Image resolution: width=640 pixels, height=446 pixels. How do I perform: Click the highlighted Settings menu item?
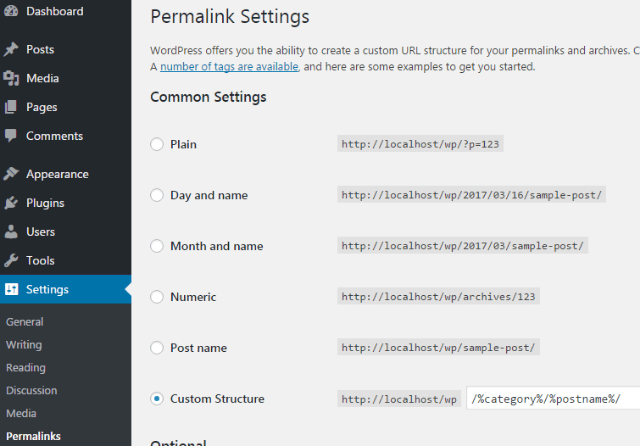coord(65,289)
